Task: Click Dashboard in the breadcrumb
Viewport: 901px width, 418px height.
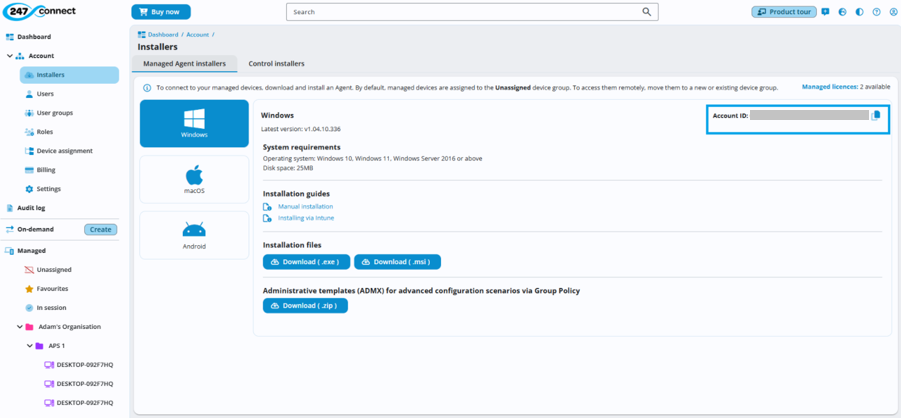Action: [163, 34]
